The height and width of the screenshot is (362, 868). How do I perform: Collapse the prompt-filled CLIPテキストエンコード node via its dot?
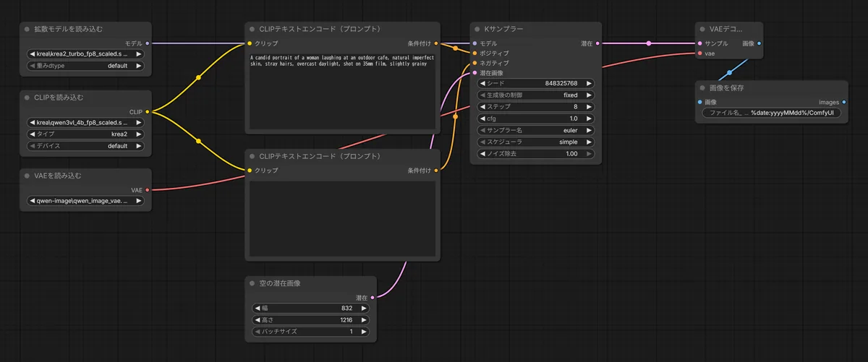(x=252, y=29)
